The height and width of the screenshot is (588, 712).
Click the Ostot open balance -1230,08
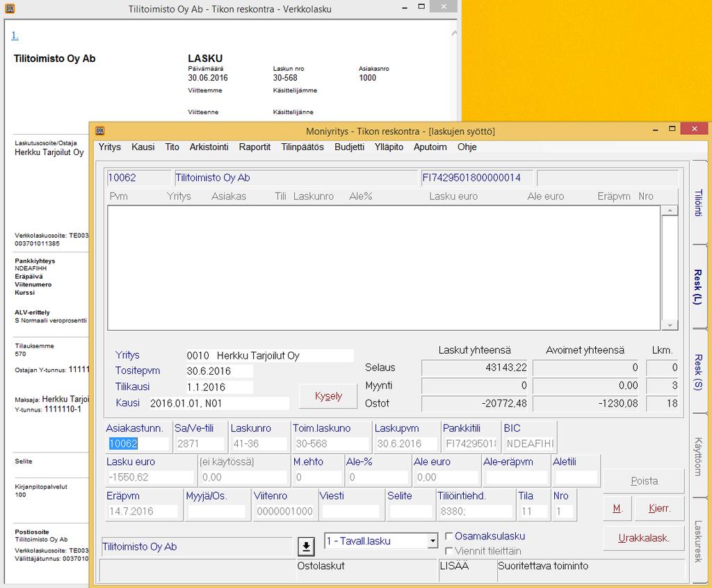[585, 403]
